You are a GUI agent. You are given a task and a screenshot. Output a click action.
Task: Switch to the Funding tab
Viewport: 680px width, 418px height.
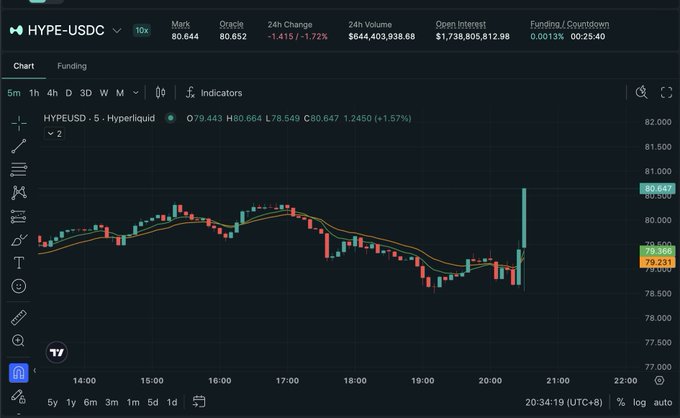[x=72, y=66]
